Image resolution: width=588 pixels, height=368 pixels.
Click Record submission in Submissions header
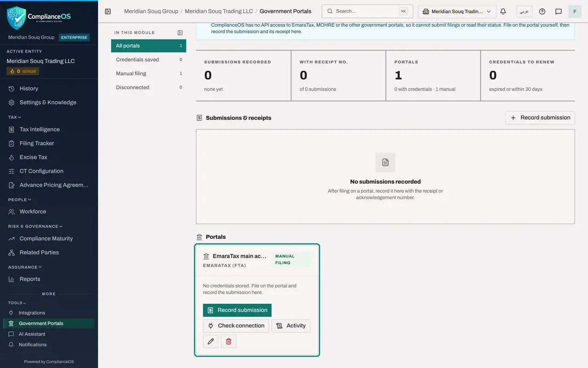(x=540, y=118)
